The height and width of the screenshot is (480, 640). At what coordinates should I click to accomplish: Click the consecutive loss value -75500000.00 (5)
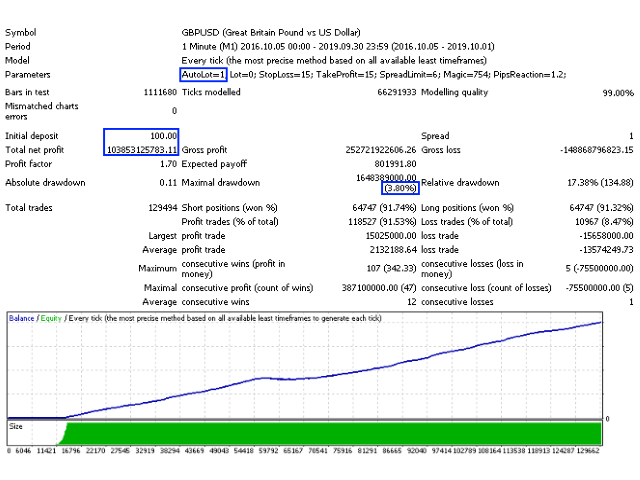click(x=599, y=288)
